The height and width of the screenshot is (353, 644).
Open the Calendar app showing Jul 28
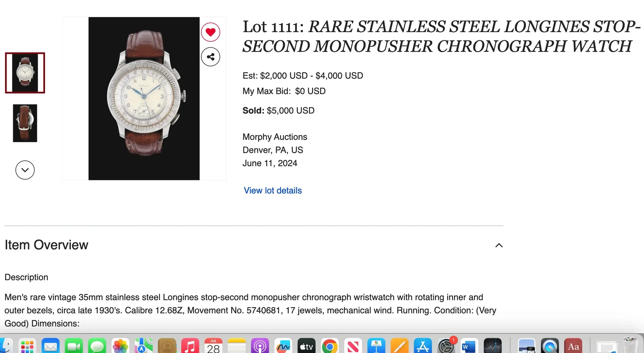(213, 347)
